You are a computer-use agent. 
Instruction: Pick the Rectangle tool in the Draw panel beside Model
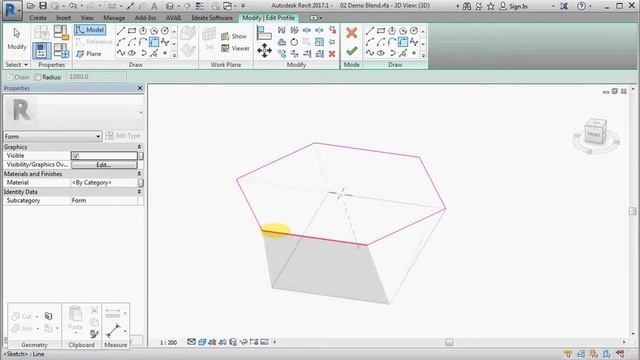[x=132, y=31]
